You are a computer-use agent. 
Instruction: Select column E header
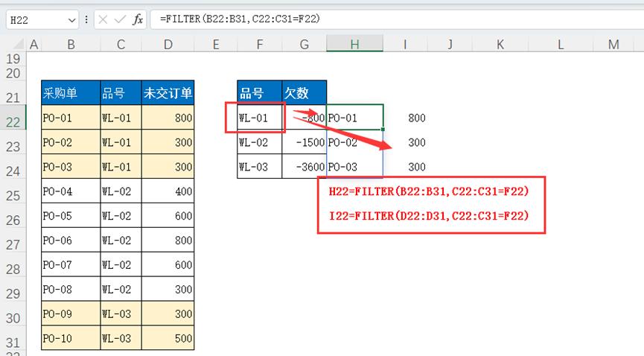(x=216, y=45)
